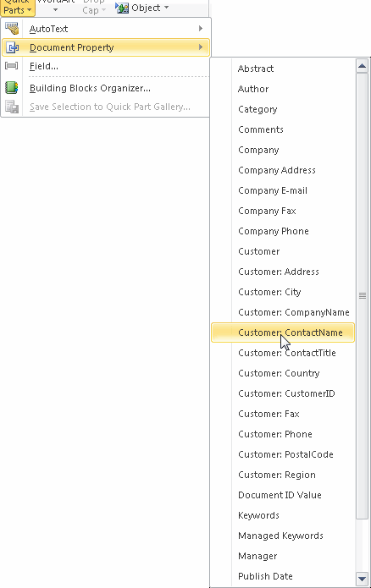Choose Customer: Country property
The image size is (371, 588).
[283, 373]
